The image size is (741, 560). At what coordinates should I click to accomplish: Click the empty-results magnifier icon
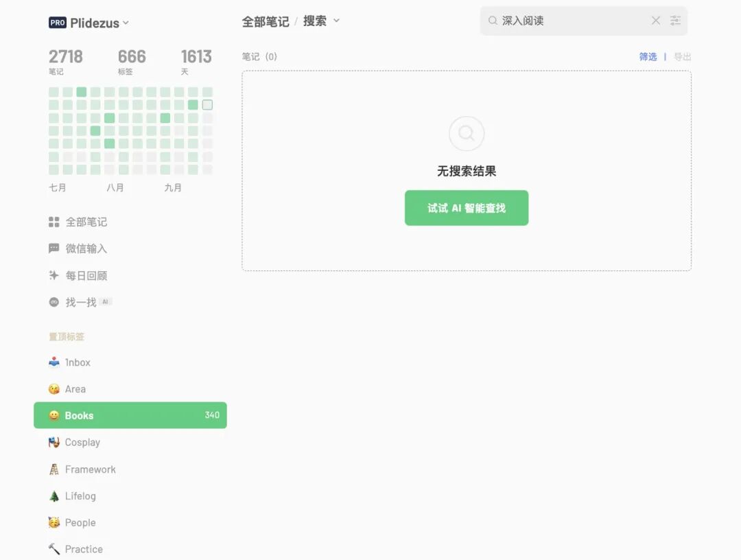coord(467,134)
